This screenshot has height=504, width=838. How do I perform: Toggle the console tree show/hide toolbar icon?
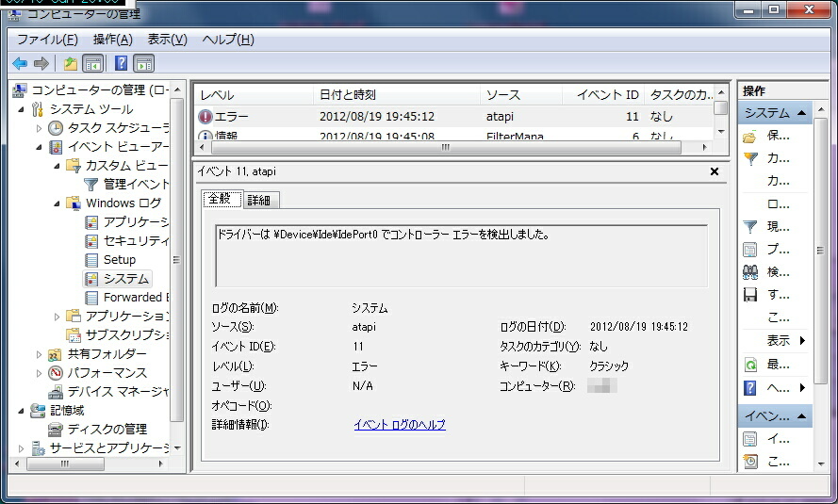click(x=92, y=64)
